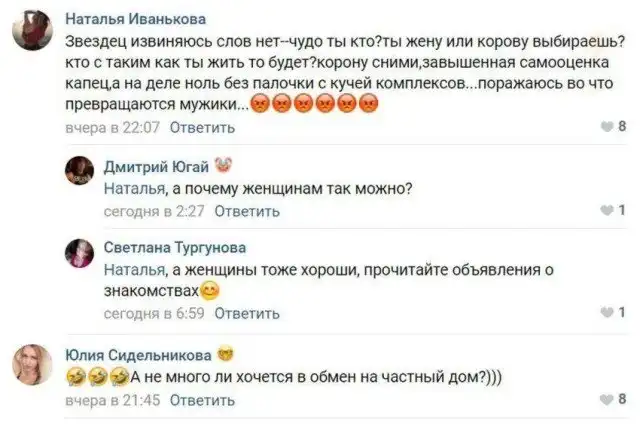Click the emoji badge next to Дмитрий Югай
640x424 pixels.
click(x=223, y=167)
